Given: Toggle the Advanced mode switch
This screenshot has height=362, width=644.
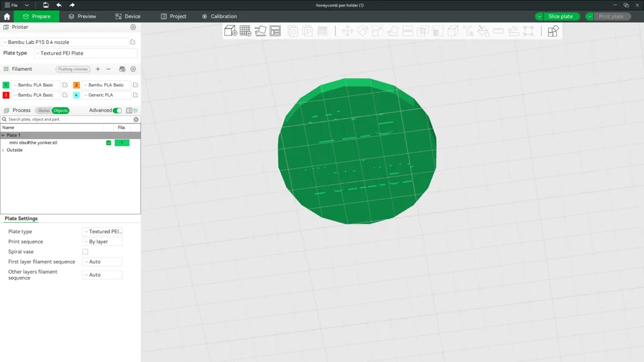Looking at the screenshot, I should (x=117, y=111).
